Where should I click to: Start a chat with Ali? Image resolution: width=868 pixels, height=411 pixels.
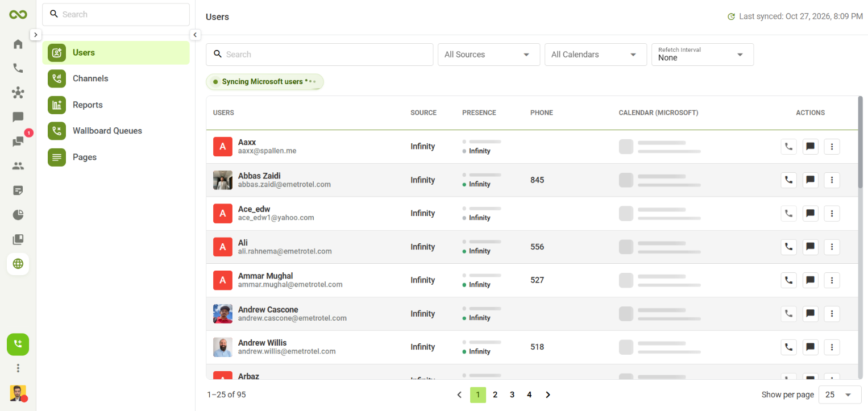click(x=811, y=247)
